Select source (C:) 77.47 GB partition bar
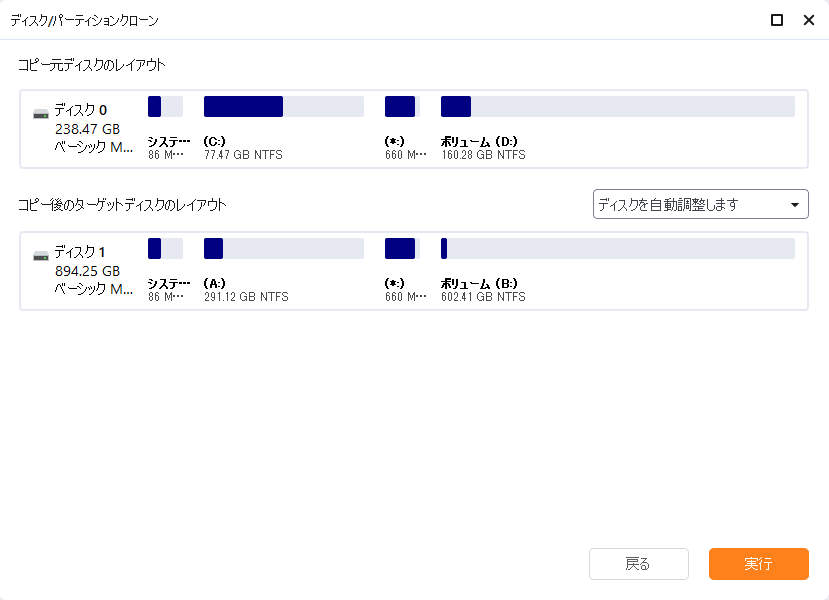This screenshot has height=600, width=829. [x=283, y=107]
